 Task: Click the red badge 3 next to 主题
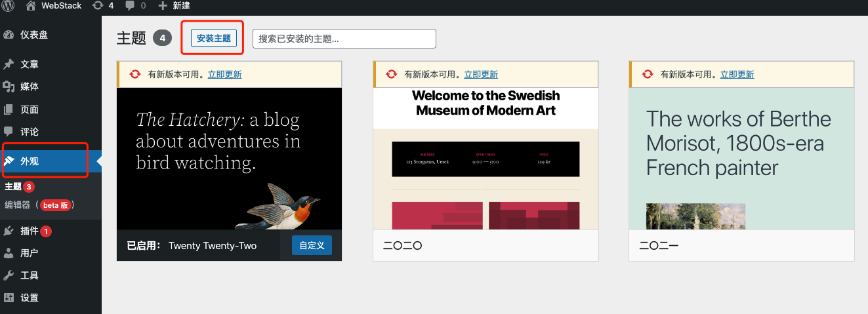point(29,187)
